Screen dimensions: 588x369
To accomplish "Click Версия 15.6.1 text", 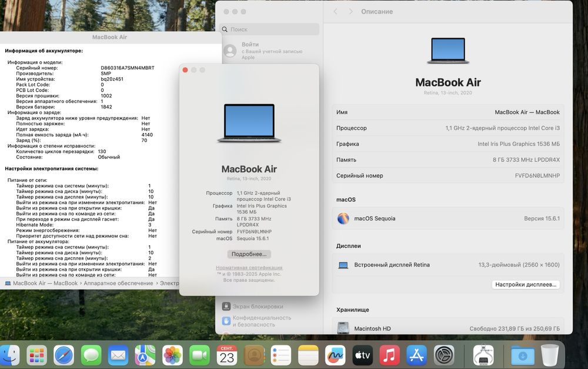I will [x=542, y=218].
